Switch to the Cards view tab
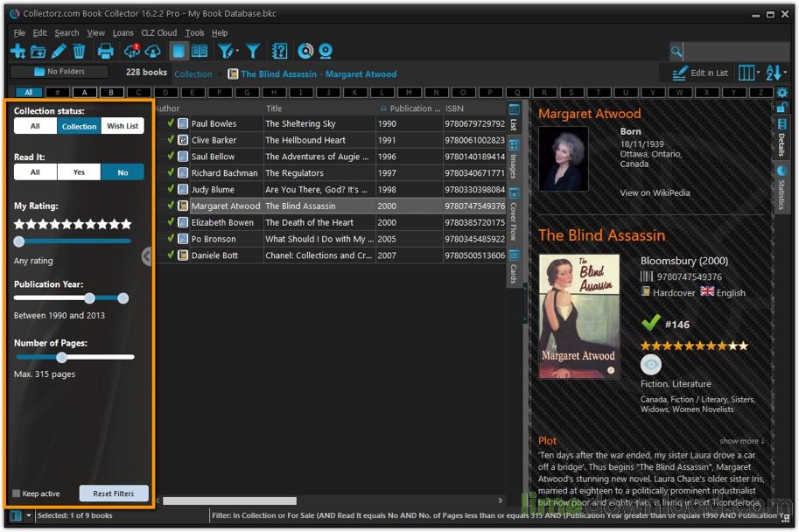Viewport: 799px width, 532px height. (x=514, y=268)
